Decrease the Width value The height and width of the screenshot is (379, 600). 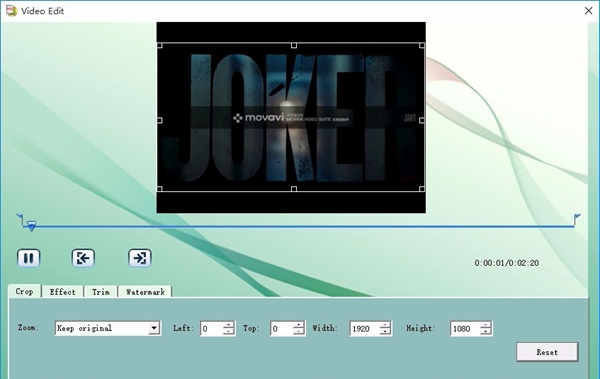coord(385,332)
